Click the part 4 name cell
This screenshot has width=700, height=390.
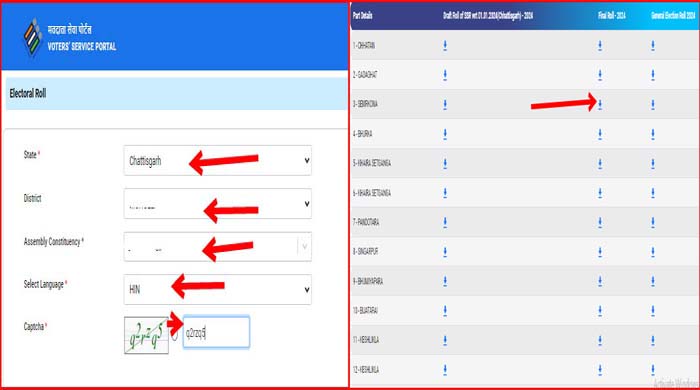pos(362,134)
